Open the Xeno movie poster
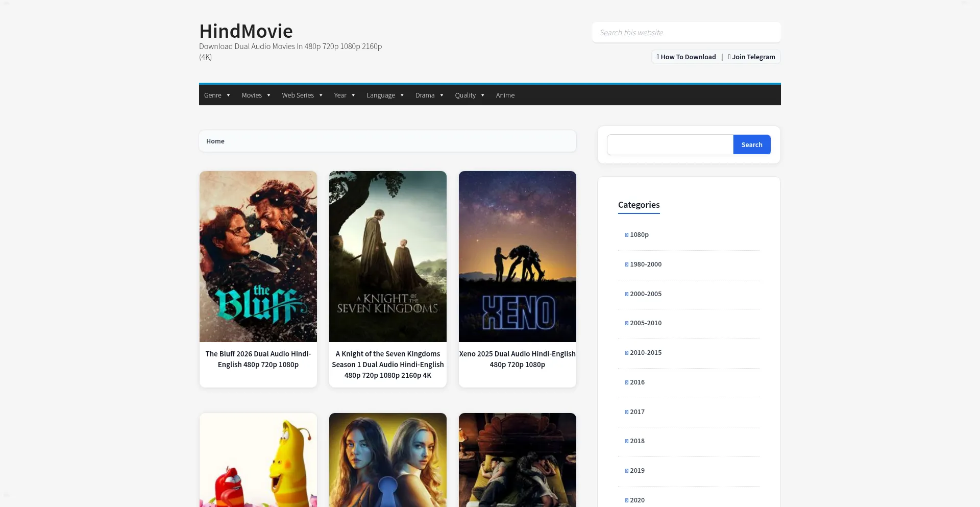The width and height of the screenshot is (980, 507). 518,256
